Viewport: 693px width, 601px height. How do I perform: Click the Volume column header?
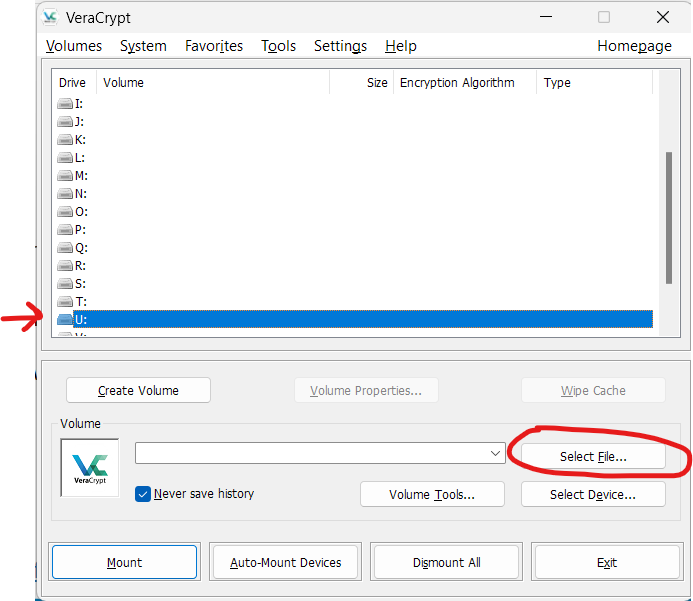coord(213,83)
